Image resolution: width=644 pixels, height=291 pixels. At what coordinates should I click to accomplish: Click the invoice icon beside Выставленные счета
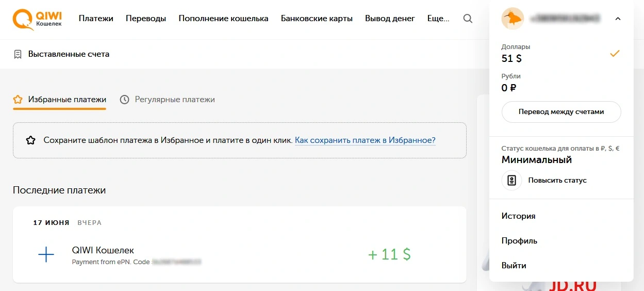(x=18, y=54)
